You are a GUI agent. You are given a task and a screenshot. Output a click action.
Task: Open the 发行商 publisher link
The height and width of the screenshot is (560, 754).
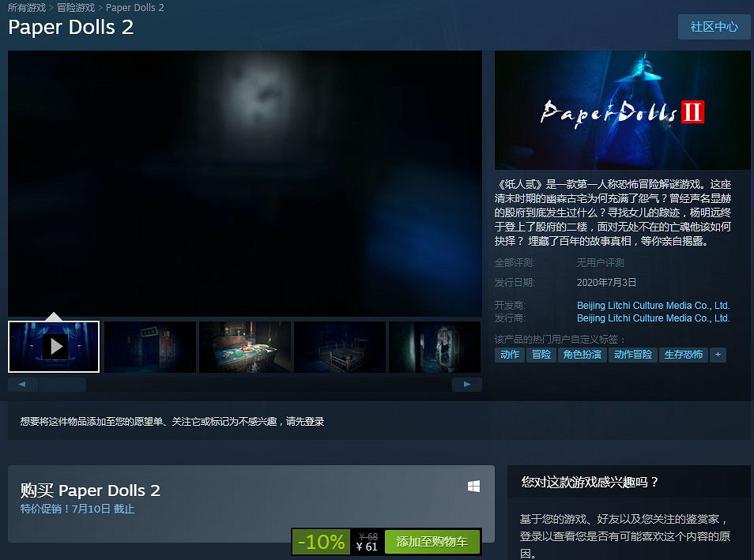click(x=654, y=318)
